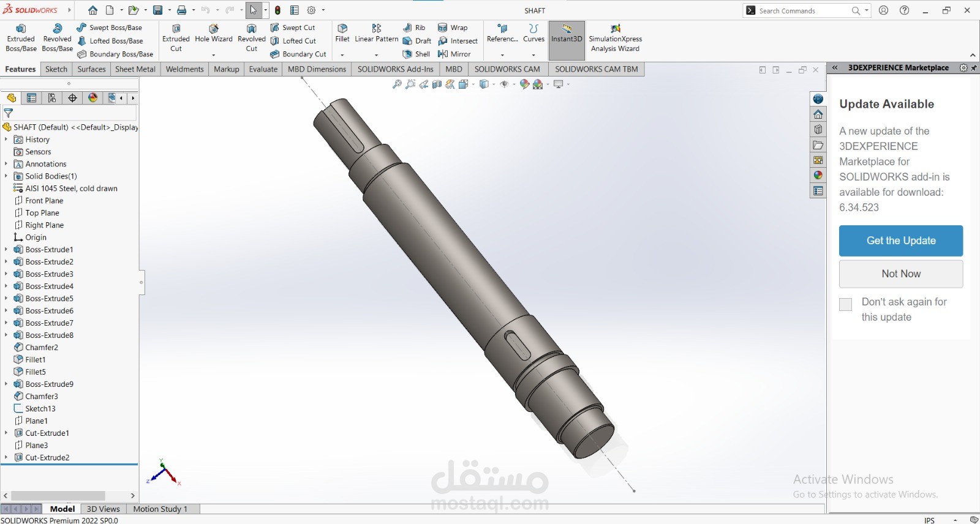Expand the Cut-Extrude2 feature
The image size is (980, 524).
click(6, 458)
